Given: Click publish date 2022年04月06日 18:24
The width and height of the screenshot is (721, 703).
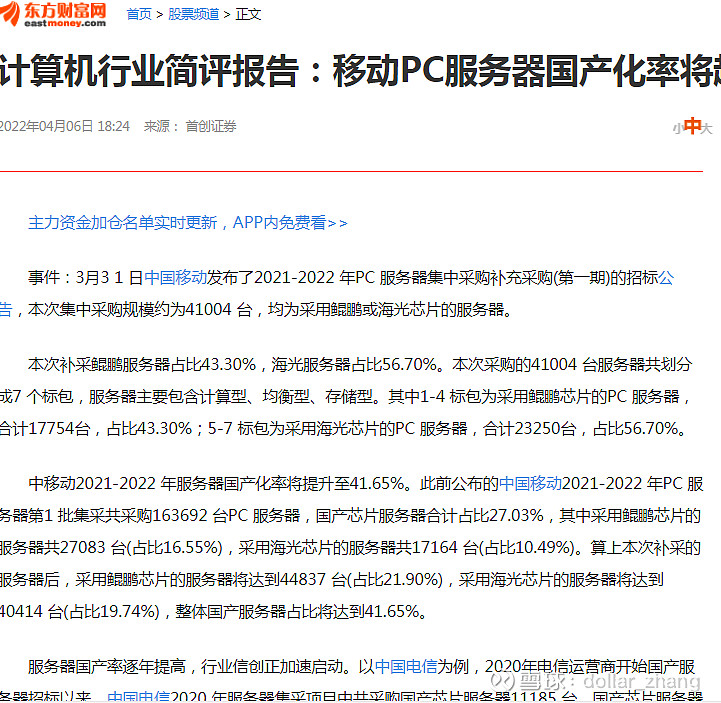Looking at the screenshot, I should point(65,126).
